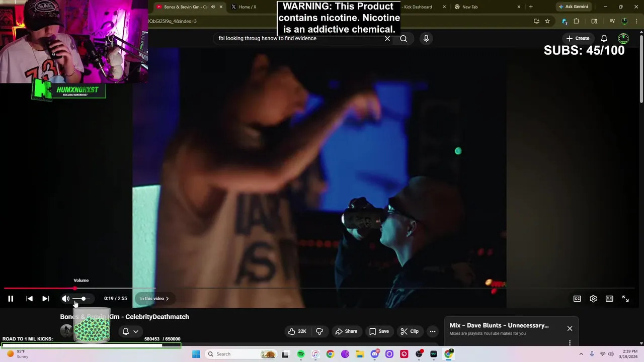Clear the YouTube search box text
The image size is (644, 362).
(x=387, y=38)
